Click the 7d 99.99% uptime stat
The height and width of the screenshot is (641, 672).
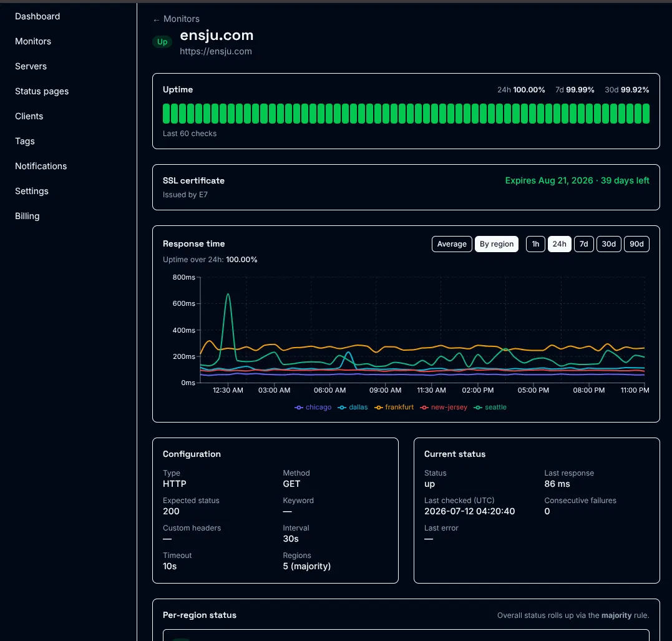575,90
